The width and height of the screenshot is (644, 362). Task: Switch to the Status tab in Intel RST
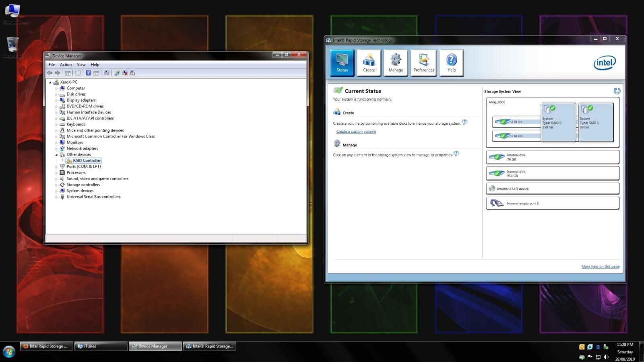[x=342, y=63]
